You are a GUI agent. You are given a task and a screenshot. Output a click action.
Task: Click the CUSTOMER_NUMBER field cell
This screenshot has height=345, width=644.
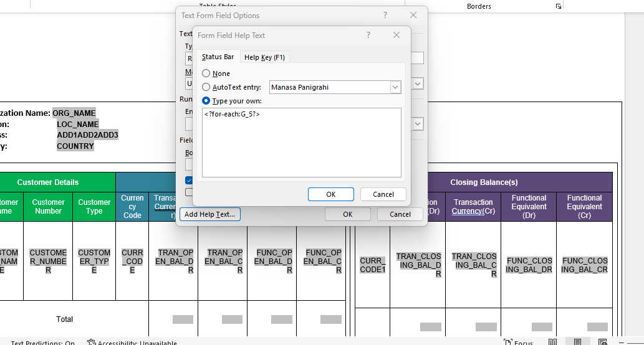coord(48,261)
